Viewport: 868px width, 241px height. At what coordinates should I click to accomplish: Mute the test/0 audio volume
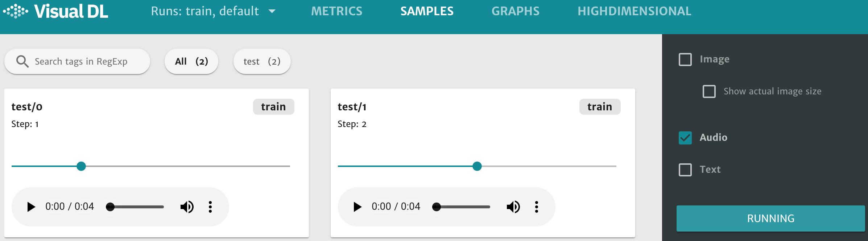187,207
